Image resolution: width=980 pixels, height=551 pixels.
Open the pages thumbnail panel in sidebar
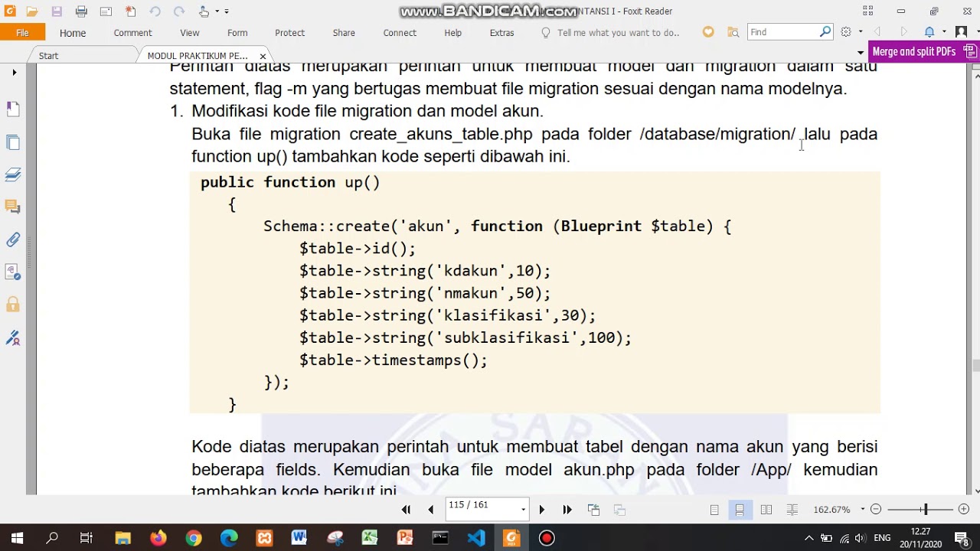[13, 142]
